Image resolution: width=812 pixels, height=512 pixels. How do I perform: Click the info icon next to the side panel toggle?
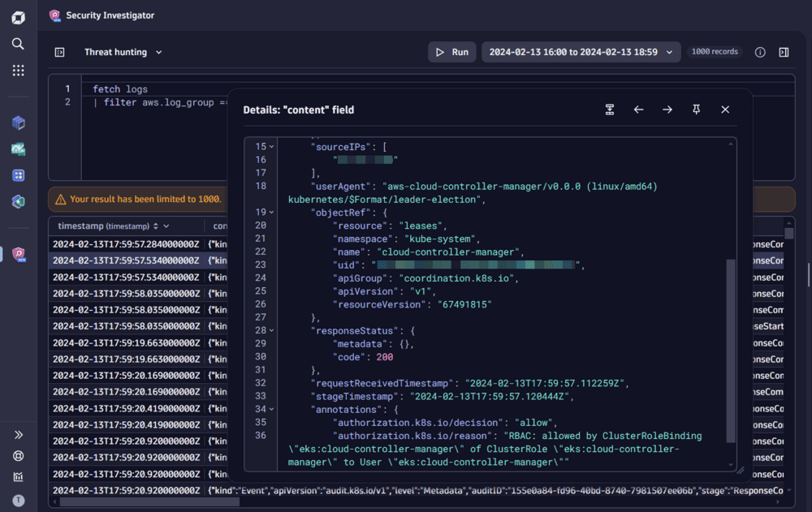pos(760,52)
